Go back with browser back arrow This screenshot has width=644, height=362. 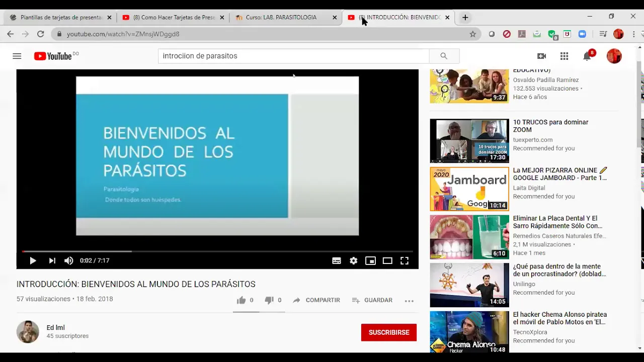coord(11,34)
